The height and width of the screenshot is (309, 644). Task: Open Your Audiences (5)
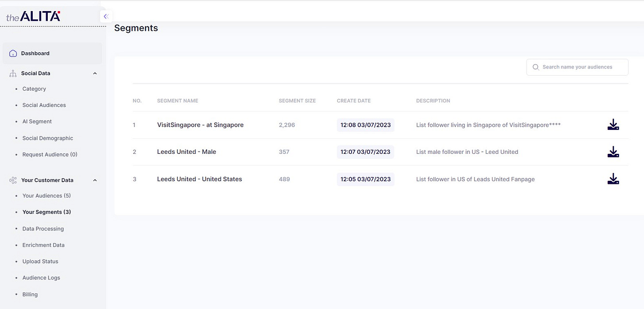point(46,195)
